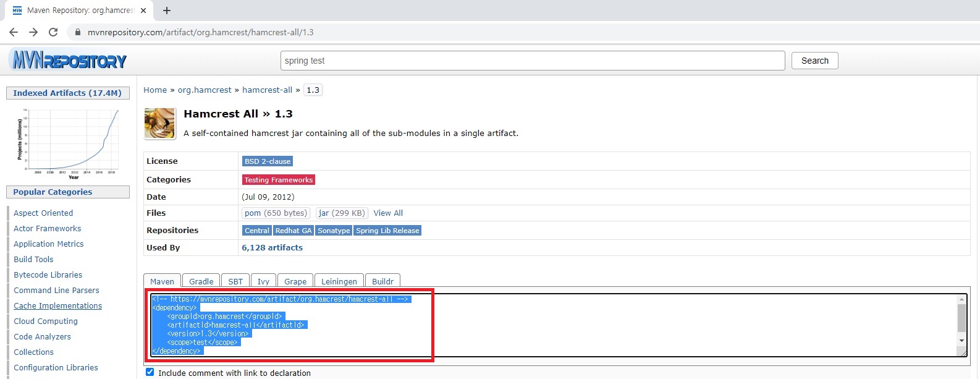The width and height of the screenshot is (980, 379).
Task: Open hamcrest-all breadcrumb link
Action: tap(268, 90)
